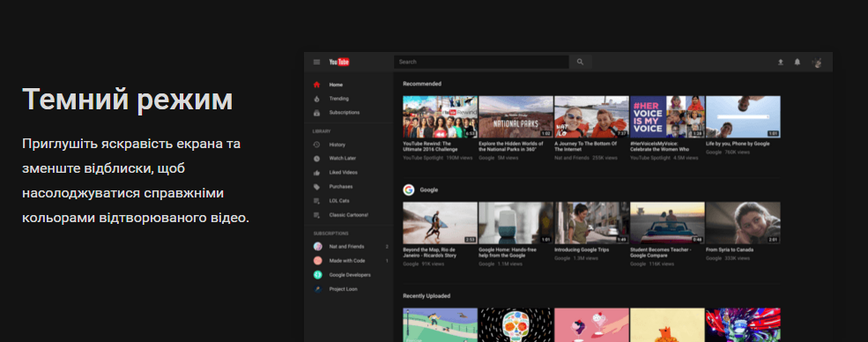Open the Classic Cartoons! playlist

click(x=349, y=215)
